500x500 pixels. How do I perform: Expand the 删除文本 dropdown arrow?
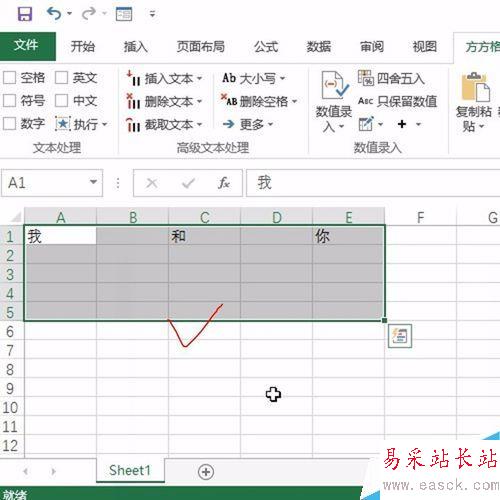(x=199, y=101)
